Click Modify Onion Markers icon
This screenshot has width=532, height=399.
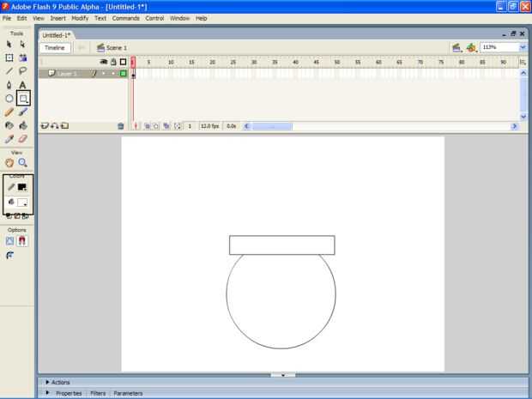(178, 126)
